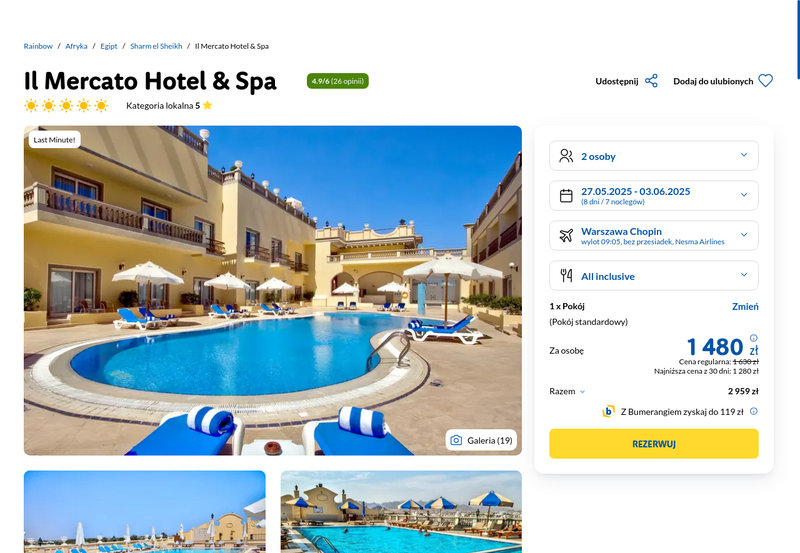
Task: Open Sharm el Sheikh breadcrumb link
Action: pyautogui.click(x=156, y=46)
